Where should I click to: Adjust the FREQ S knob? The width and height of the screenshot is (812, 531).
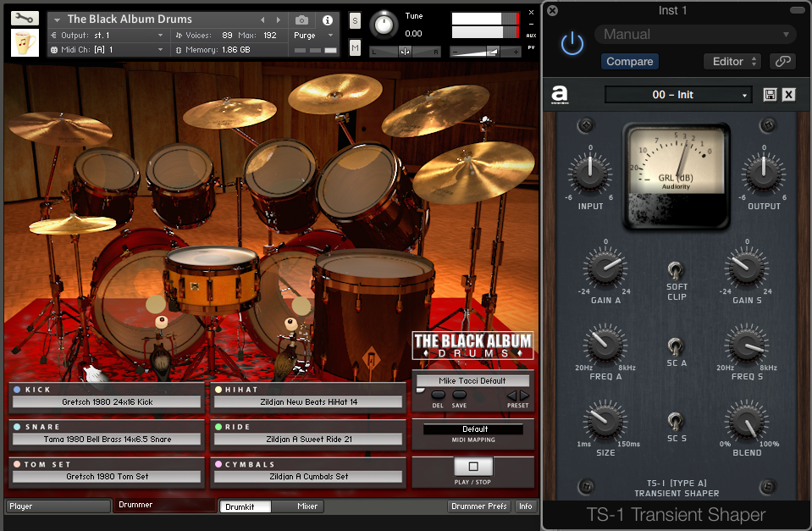point(747,345)
